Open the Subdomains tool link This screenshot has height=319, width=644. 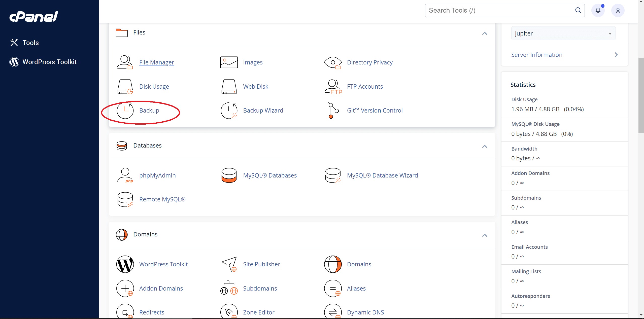coord(260,289)
